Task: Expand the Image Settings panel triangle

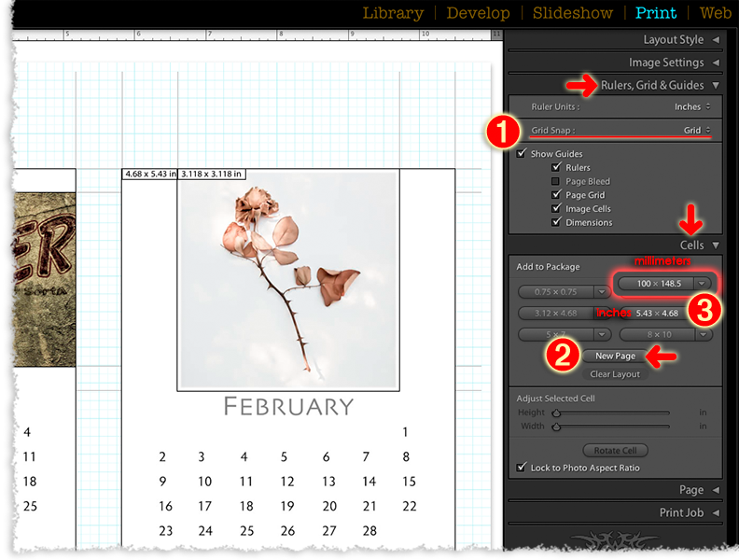Action: [x=716, y=63]
